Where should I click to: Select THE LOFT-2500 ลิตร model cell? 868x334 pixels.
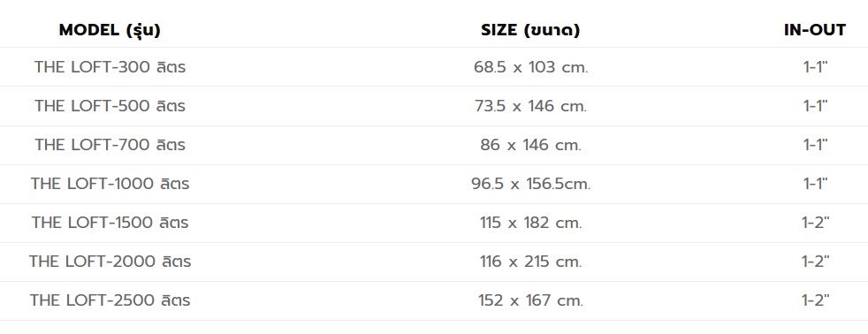point(110,300)
